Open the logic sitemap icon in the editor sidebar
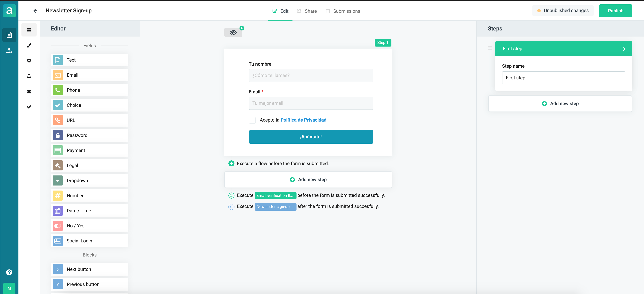The height and width of the screenshot is (294, 644). [29, 76]
